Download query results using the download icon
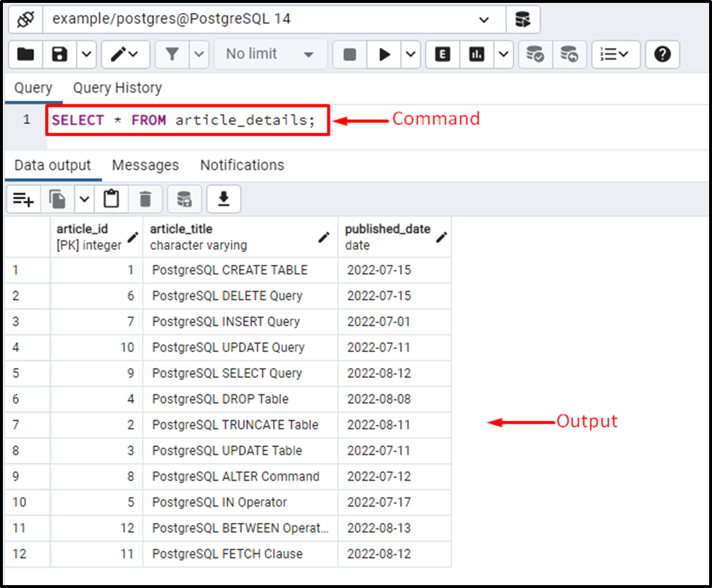 [x=223, y=198]
